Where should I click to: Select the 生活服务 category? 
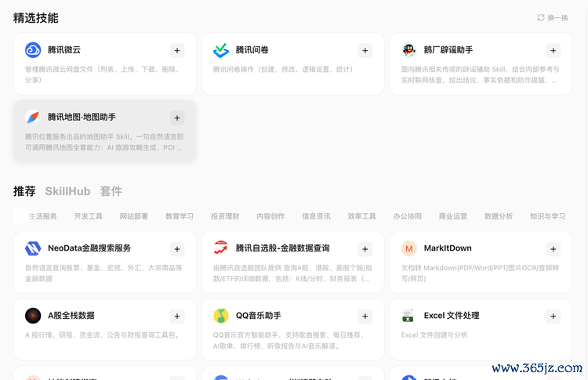click(x=43, y=216)
